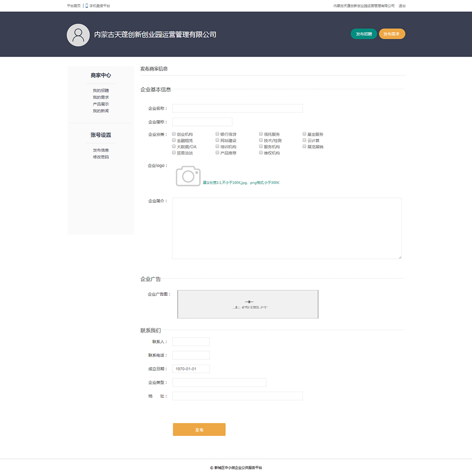Open the 平台首页 link

74,6
